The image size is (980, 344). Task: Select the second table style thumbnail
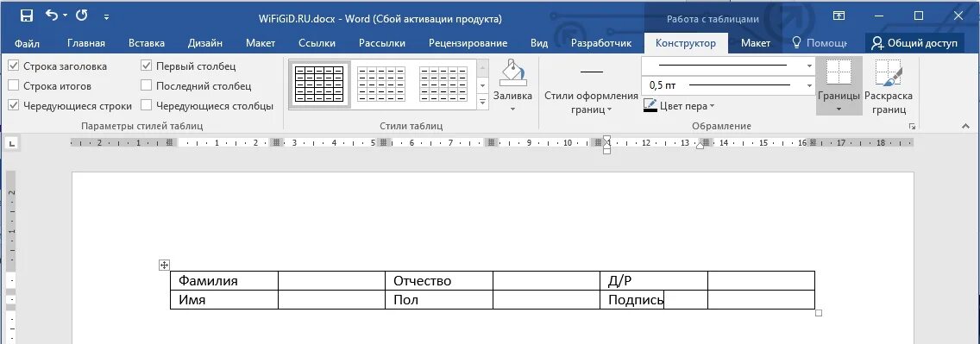tap(380, 84)
